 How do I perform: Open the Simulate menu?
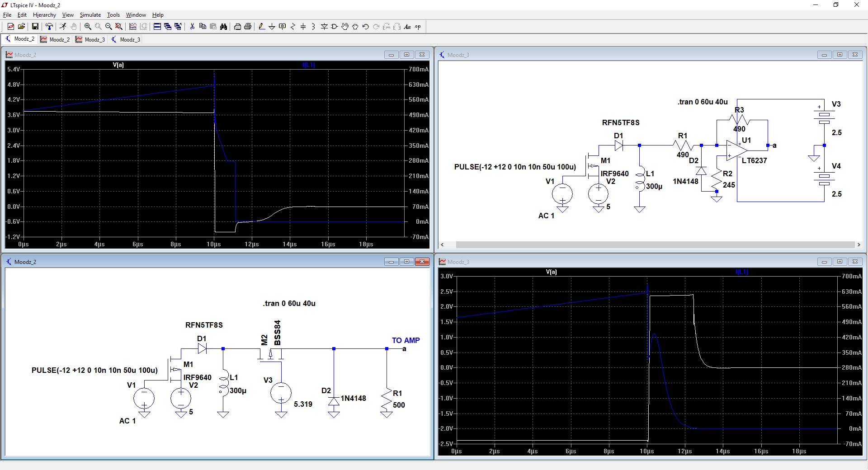tap(90, 15)
